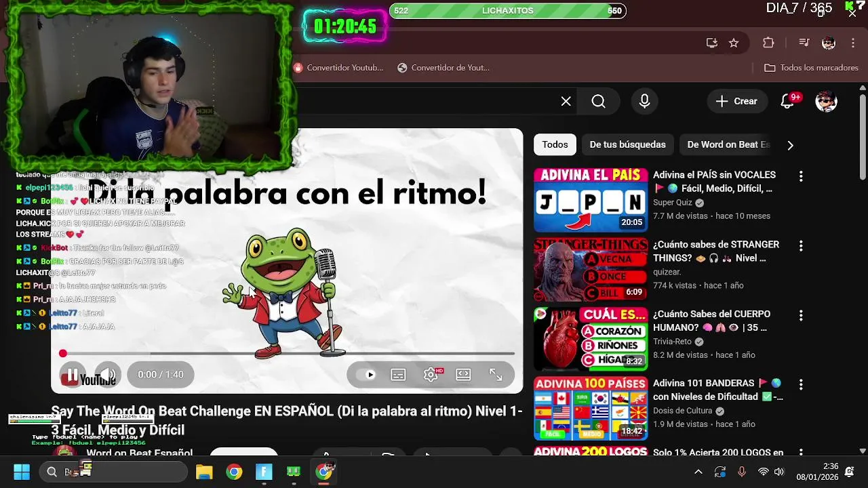
Task: Open options for CUERPO HUMANO video
Action: 801,316
